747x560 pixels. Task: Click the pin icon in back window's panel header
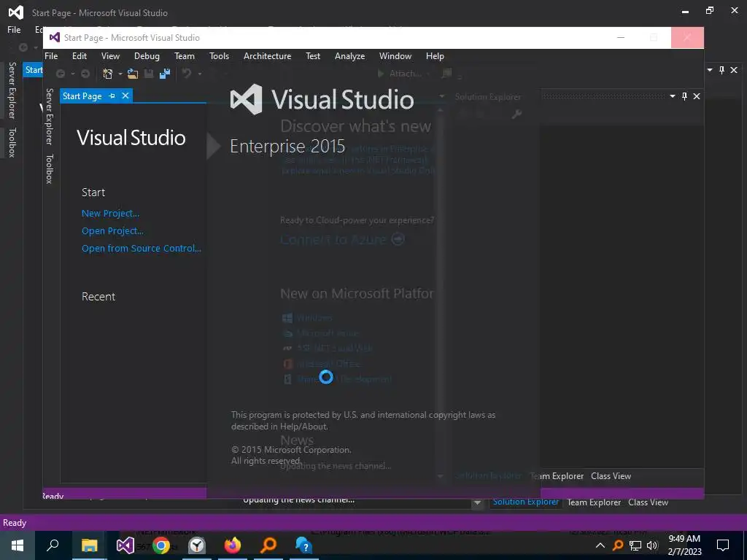pyautogui.click(x=721, y=70)
